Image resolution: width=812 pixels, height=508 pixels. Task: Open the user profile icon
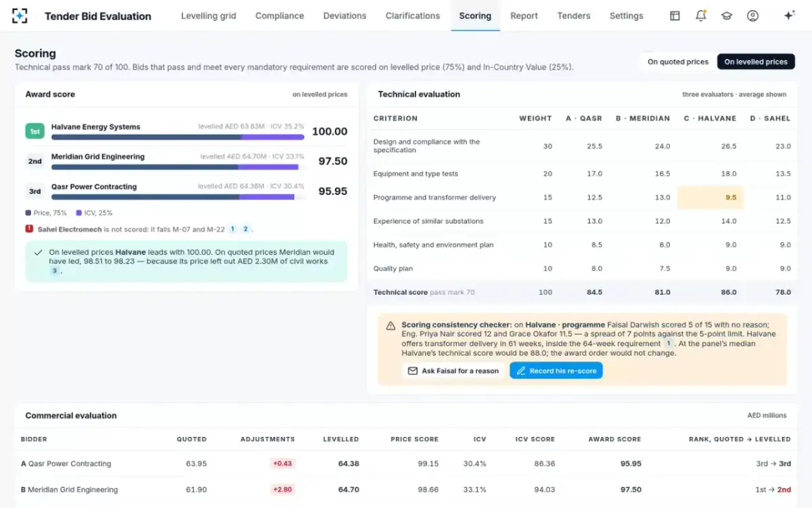(x=752, y=16)
